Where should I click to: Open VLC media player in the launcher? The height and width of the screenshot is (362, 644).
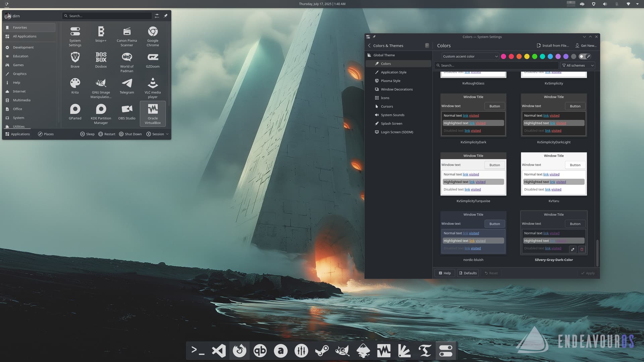pos(153,88)
